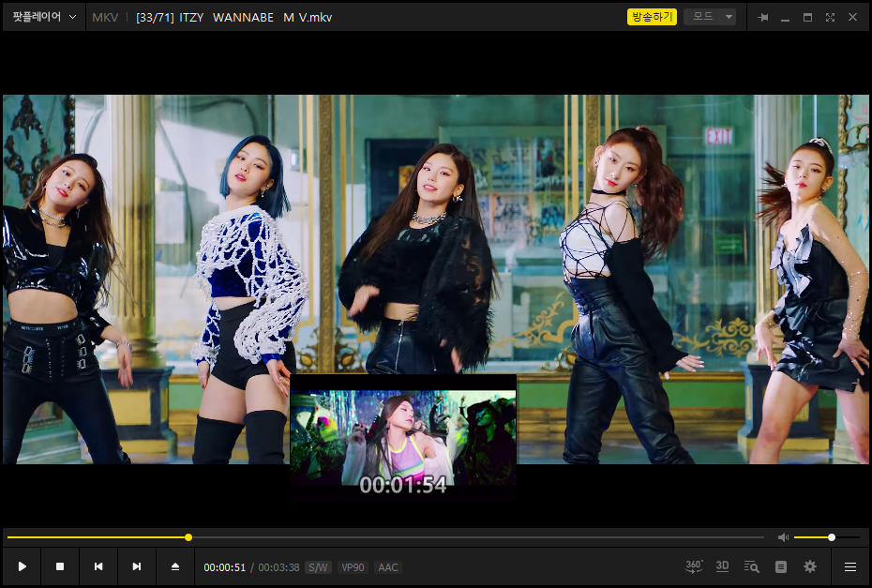Click the 방송하기 broadcast button
The width and height of the screenshot is (872, 588).
[652, 17]
